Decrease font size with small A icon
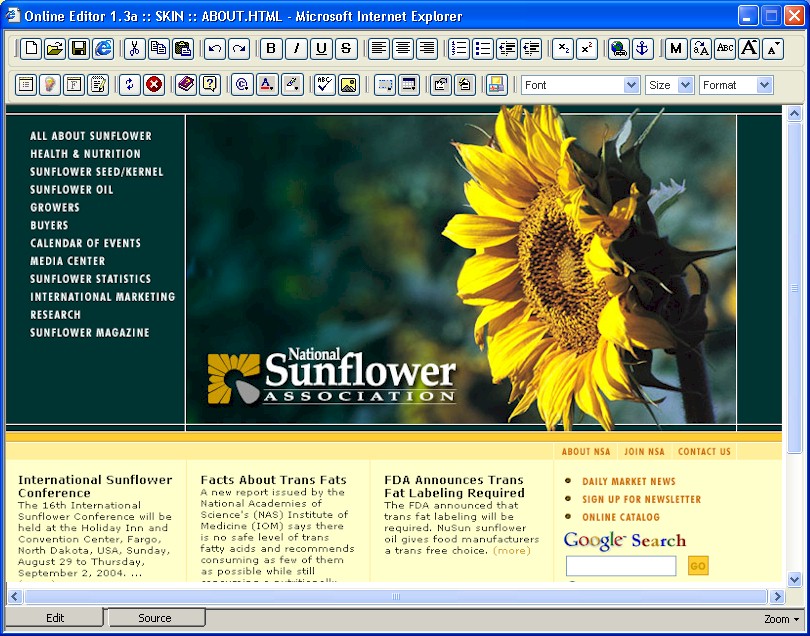 point(773,49)
